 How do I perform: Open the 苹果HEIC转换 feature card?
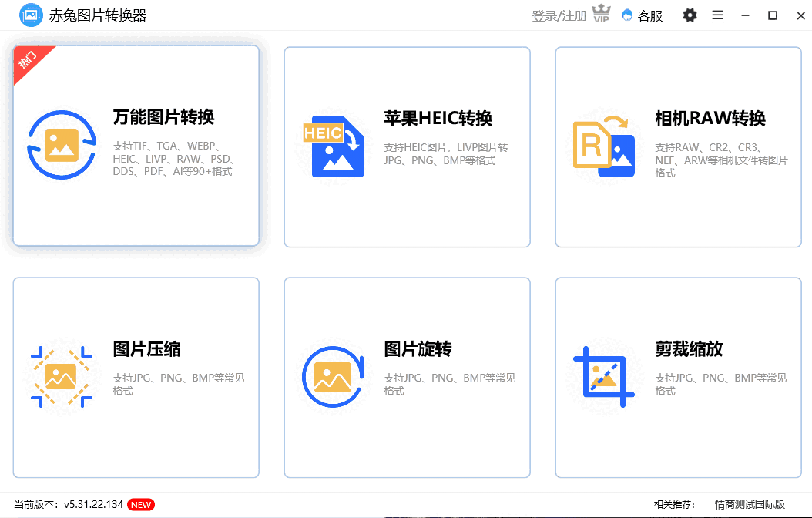tap(407, 146)
